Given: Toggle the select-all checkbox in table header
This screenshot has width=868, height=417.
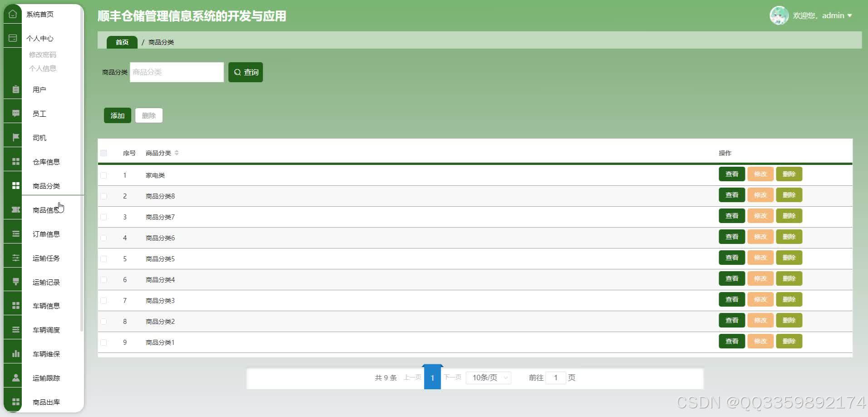Looking at the screenshot, I should coord(104,153).
